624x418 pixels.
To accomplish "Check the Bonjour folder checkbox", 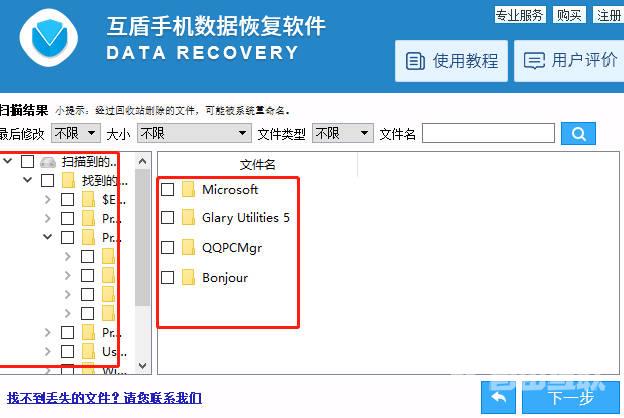I will click(x=168, y=277).
